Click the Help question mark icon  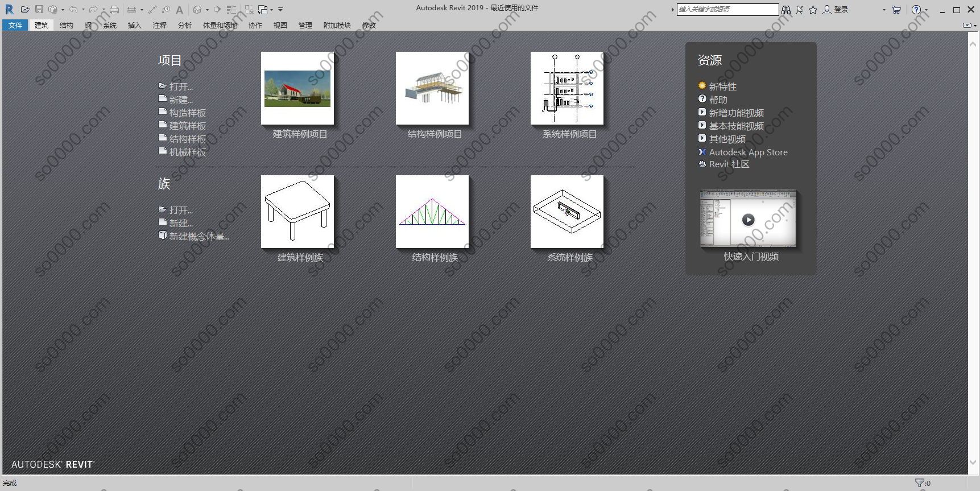pyautogui.click(x=916, y=10)
